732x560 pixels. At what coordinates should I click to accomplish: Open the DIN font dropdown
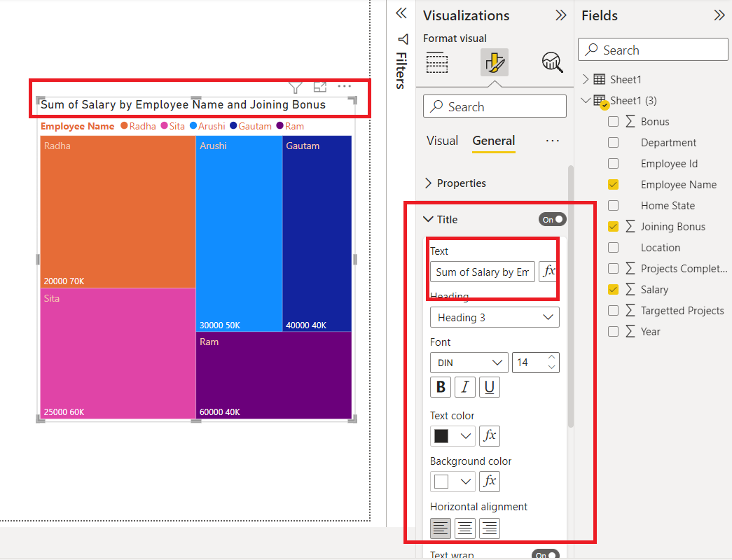coord(469,363)
